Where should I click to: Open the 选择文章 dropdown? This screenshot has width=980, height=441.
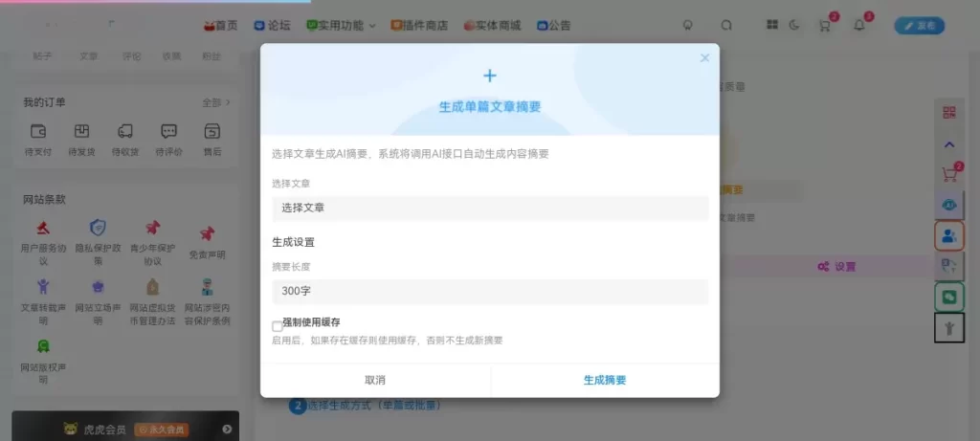point(489,207)
